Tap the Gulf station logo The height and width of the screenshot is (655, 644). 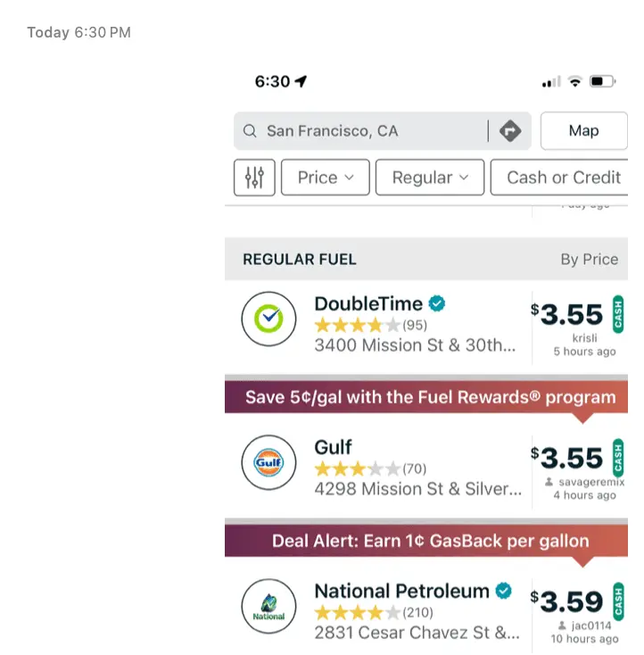click(268, 462)
